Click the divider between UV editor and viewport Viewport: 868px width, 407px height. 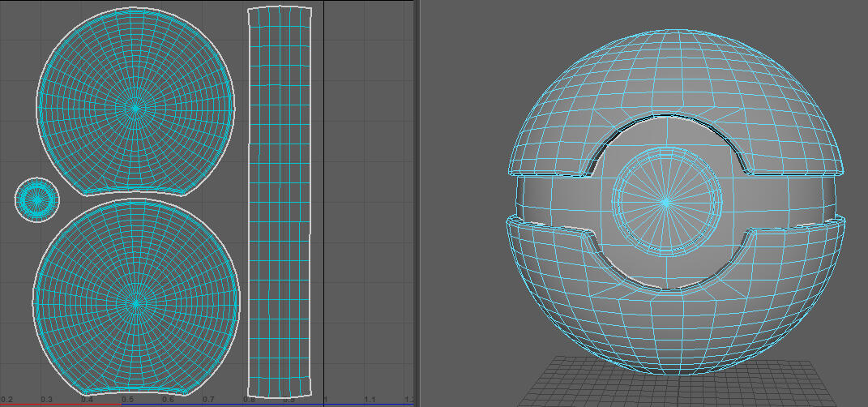click(x=417, y=203)
